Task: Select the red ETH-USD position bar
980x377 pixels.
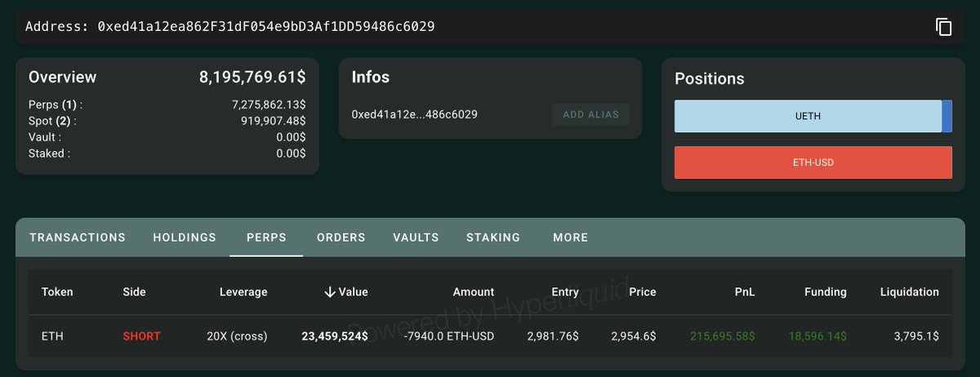Action: (813, 162)
